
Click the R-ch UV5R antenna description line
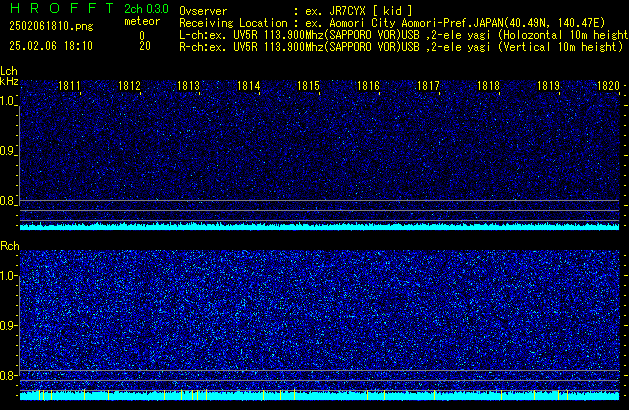401,47
